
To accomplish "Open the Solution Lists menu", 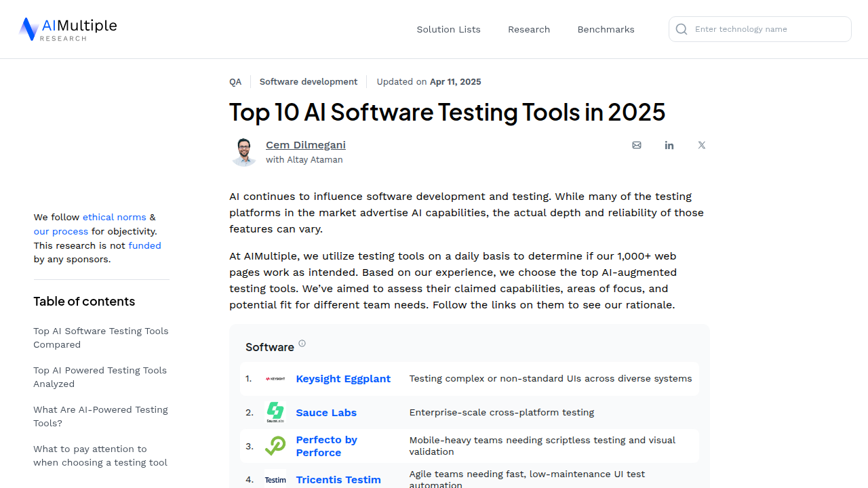I will click(x=448, y=29).
